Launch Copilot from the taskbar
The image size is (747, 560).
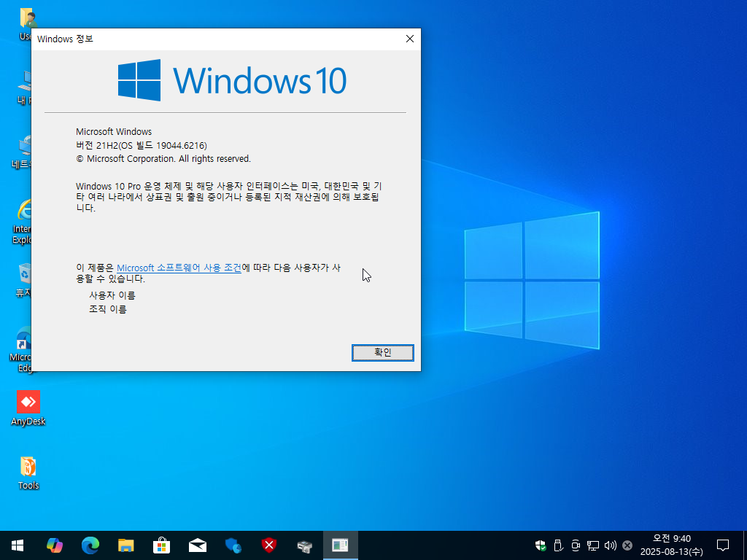[54, 545]
